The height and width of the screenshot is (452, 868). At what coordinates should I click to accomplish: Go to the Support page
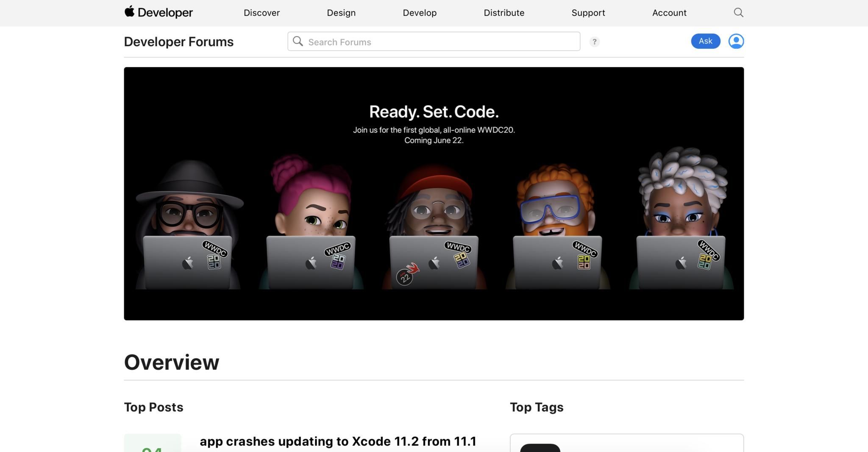pyautogui.click(x=588, y=13)
